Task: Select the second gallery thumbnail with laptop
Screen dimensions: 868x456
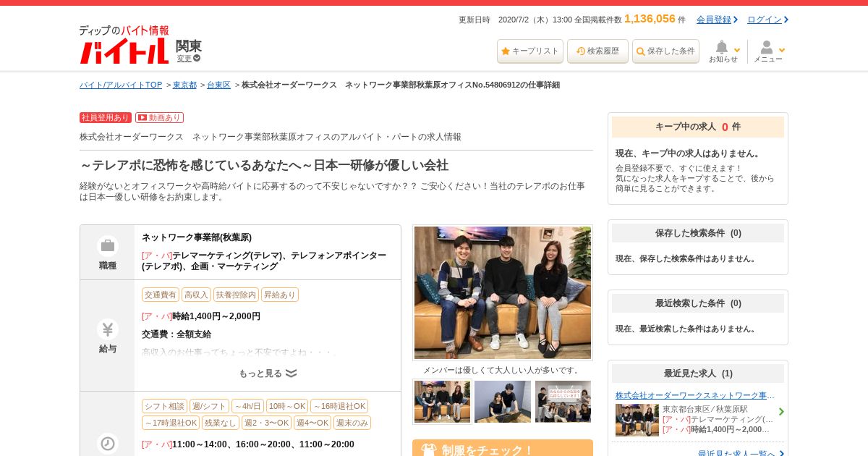Action: [503, 402]
